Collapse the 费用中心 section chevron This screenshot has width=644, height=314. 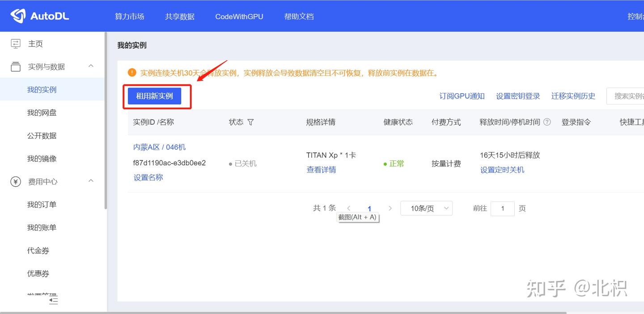pos(91,181)
